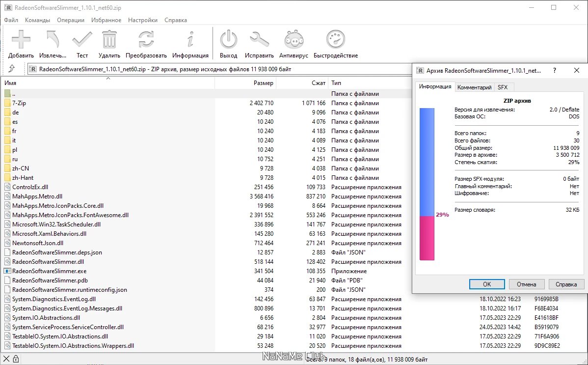This screenshot has width=588, height=365.
Task: Click the Выход power icon
Action: pos(228,39)
